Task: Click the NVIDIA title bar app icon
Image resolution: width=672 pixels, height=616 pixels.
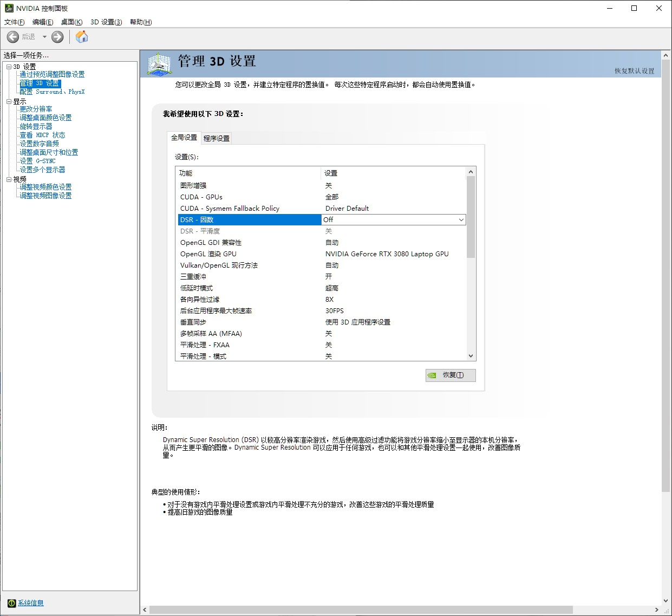Action: pos(9,8)
